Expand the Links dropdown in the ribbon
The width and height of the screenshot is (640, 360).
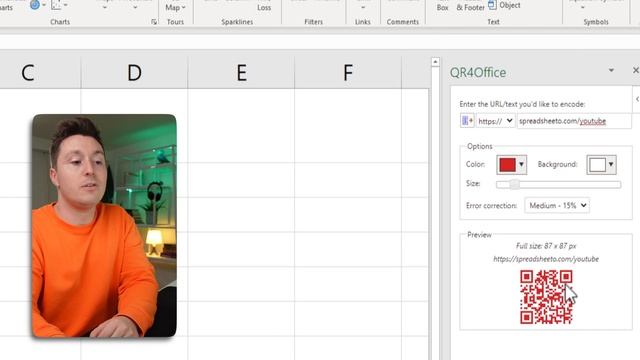362,7
